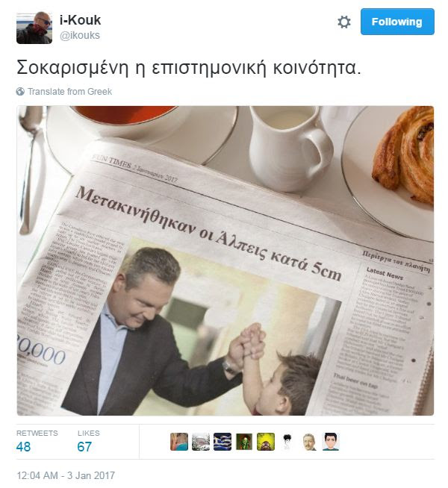Viewport: 448px width, 488px height.
Task: Open i-Kouk's profile avatar
Action: pos(34,28)
